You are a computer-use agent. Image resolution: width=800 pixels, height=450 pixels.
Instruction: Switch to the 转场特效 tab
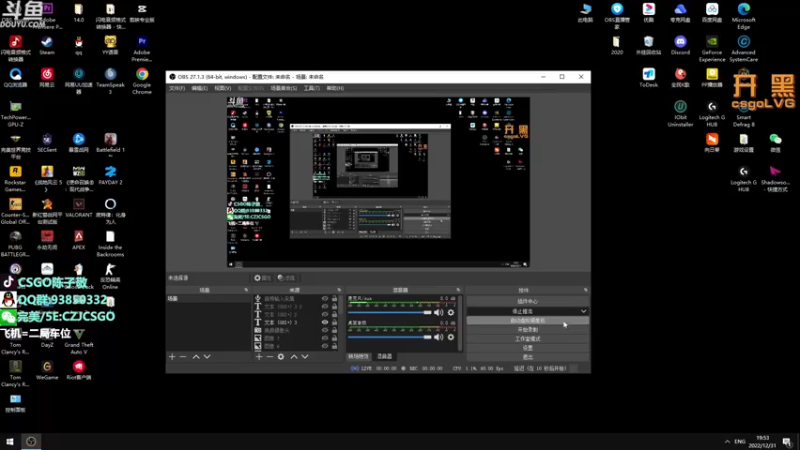(x=358, y=356)
